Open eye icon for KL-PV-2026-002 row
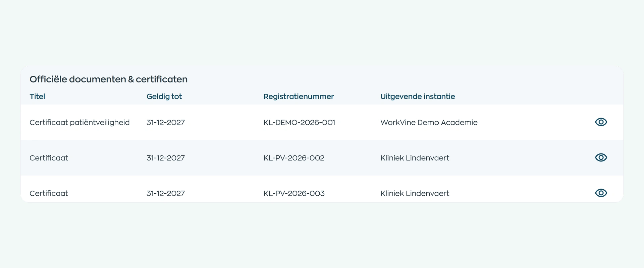 [x=601, y=157]
